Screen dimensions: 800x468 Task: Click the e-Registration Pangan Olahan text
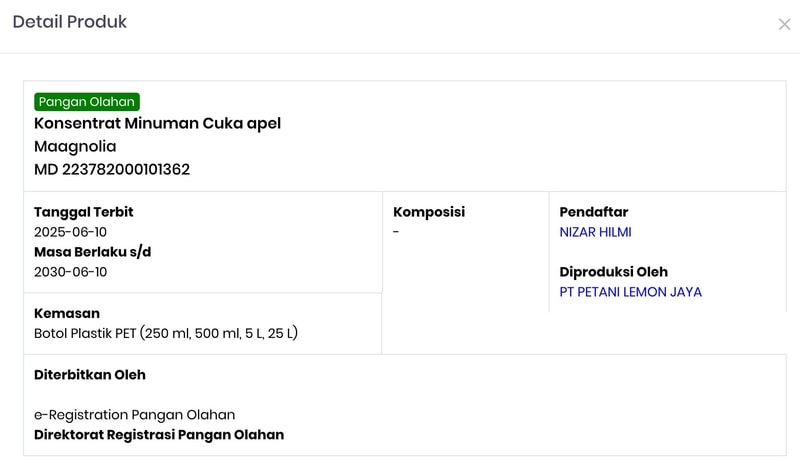135,415
